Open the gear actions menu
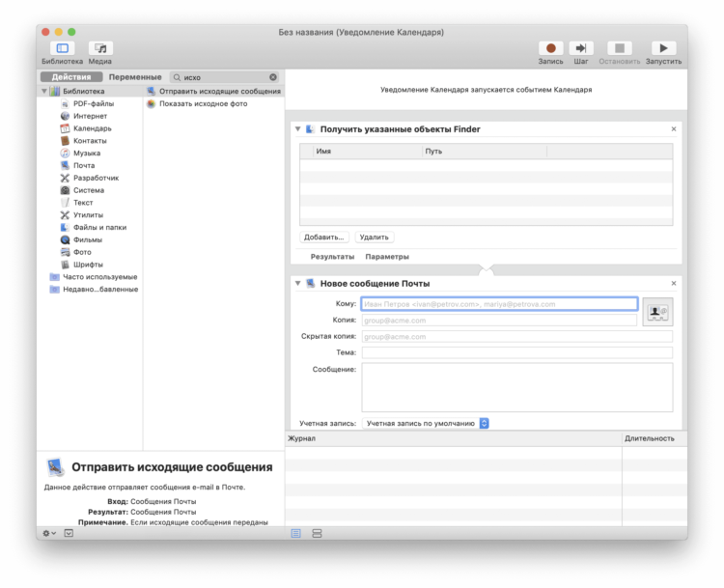Screen dimensions: 724x588 49,534
